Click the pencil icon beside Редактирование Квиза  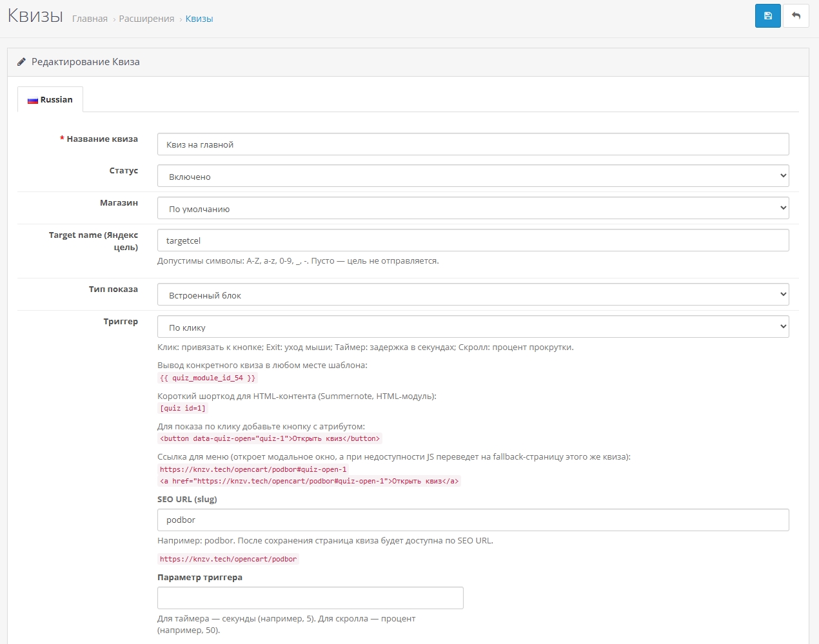pyautogui.click(x=21, y=62)
